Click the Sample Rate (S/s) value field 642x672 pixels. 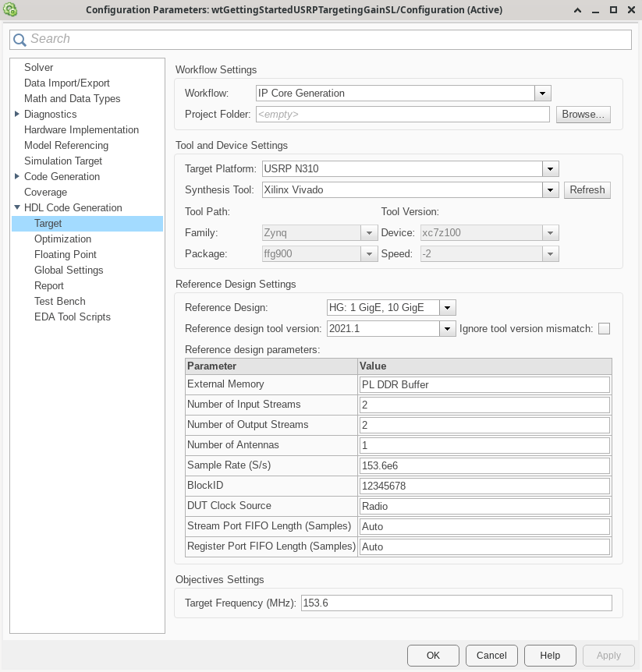(484, 465)
